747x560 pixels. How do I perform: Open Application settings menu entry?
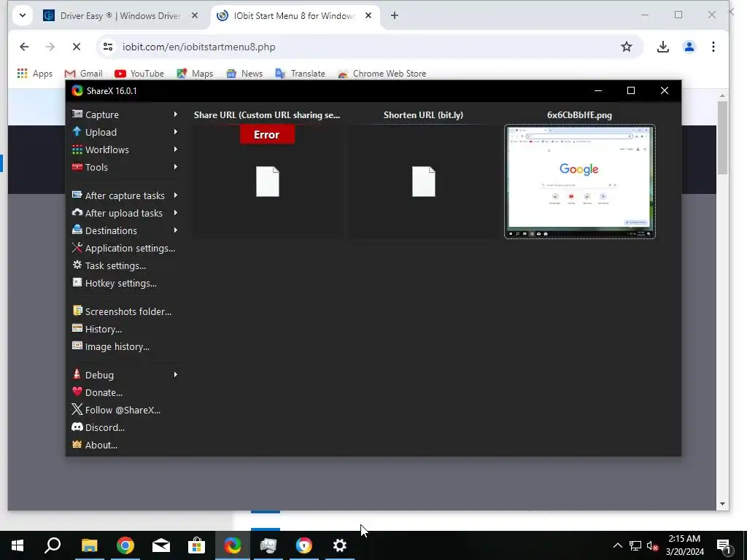(124, 248)
